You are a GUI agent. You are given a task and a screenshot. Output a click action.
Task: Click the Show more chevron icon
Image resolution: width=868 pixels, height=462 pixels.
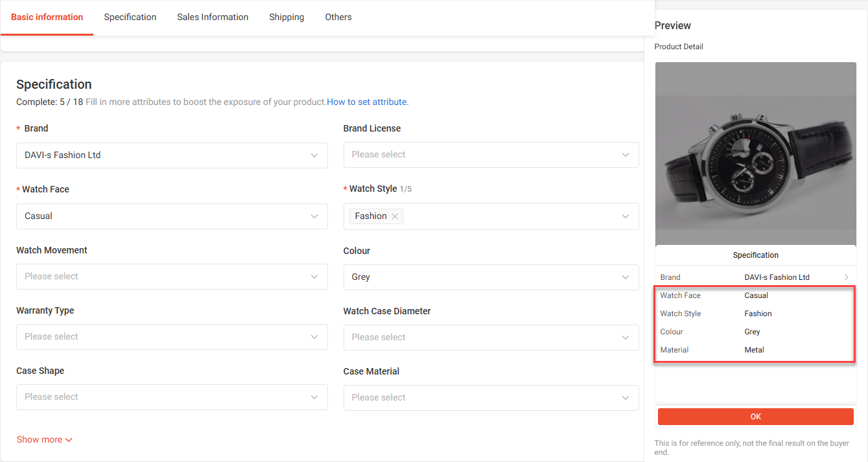click(69, 440)
